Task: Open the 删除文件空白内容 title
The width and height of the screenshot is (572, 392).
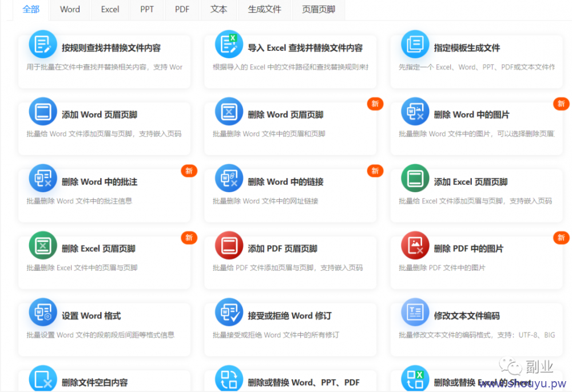Action: [95, 382]
